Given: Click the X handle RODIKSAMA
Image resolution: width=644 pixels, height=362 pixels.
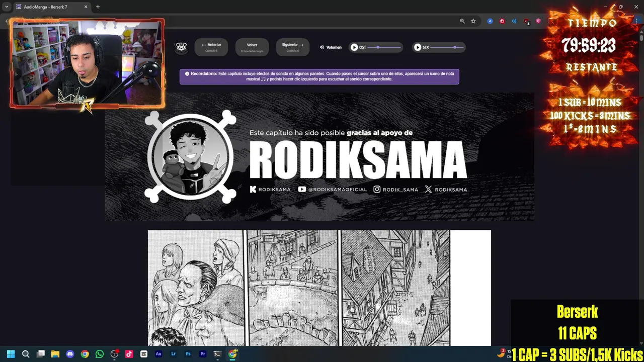Looking at the screenshot, I should pyautogui.click(x=446, y=190).
